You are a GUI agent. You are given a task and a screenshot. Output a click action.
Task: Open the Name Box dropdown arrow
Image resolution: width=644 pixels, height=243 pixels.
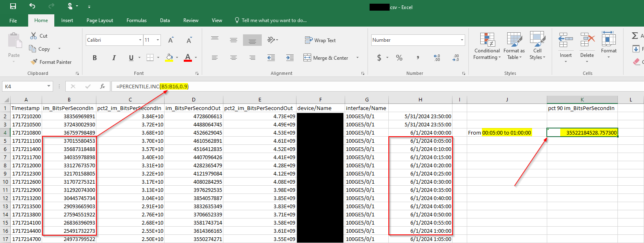49,86
